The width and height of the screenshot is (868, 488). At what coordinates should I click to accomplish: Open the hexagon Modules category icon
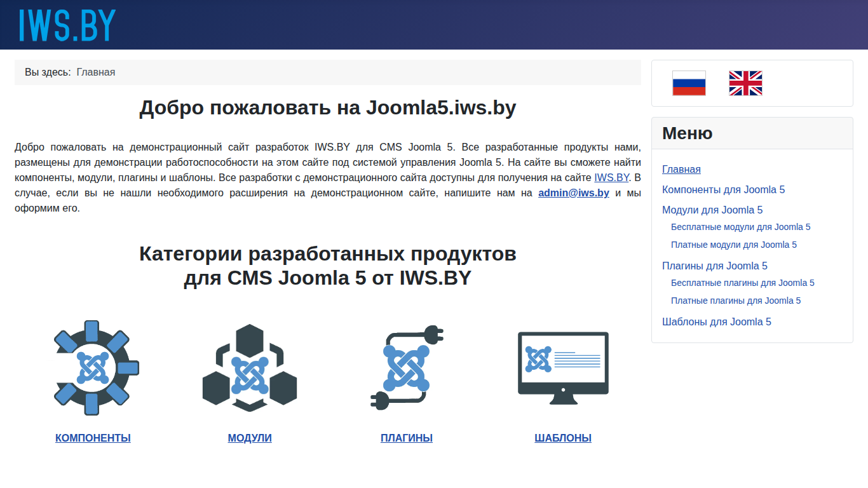click(x=250, y=368)
